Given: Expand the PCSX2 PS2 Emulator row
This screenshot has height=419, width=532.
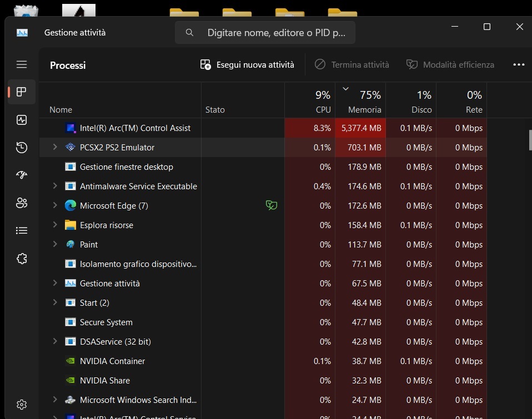Looking at the screenshot, I should [55, 147].
